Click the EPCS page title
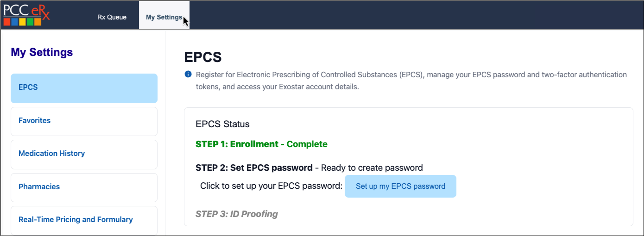644x236 pixels. 203,57
